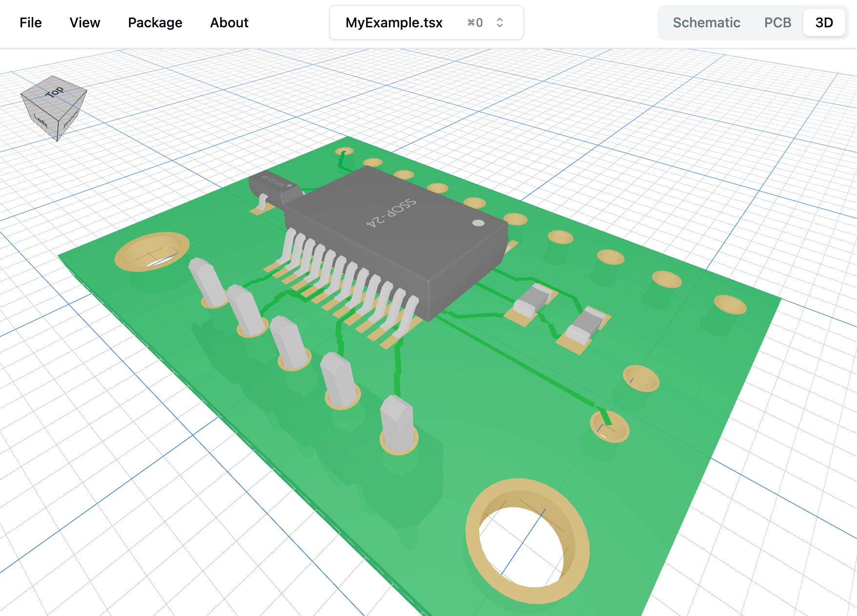
Task: Open the MyExample.tsx file selector
Action: (426, 22)
